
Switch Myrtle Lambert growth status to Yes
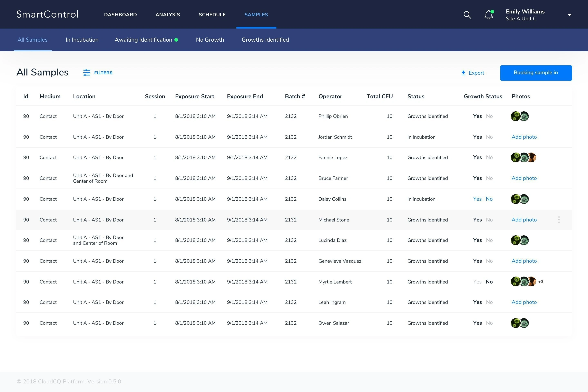tap(477, 282)
